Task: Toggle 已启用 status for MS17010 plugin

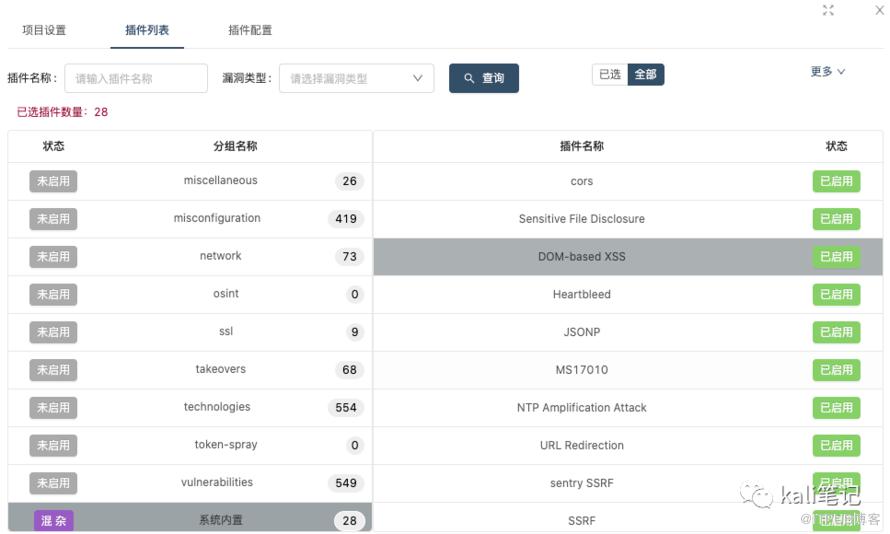Action: click(x=836, y=370)
